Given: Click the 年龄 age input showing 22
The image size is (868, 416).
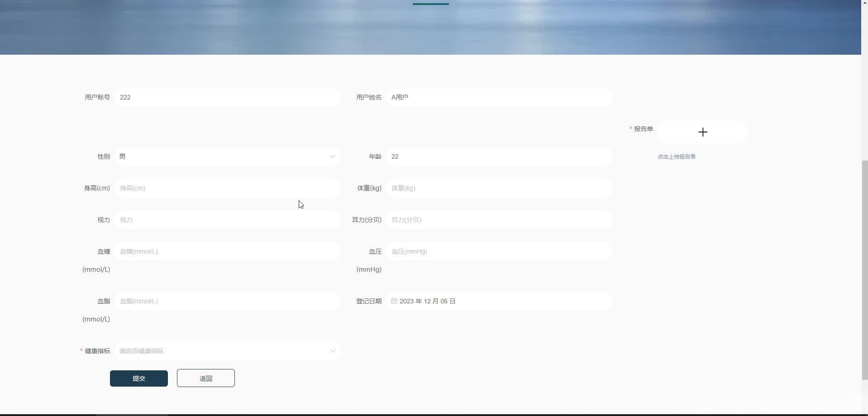Looking at the screenshot, I should (499, 156).
